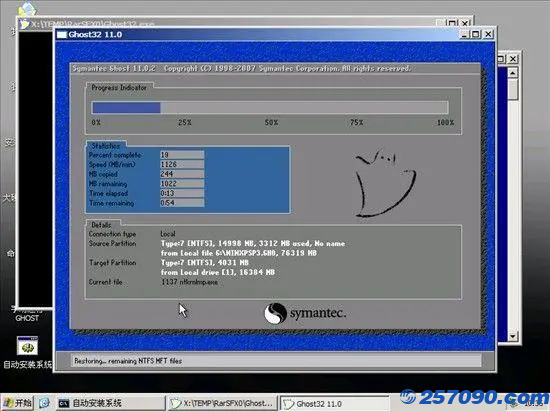Click the Ghost mascot drawing
Screen dimensions: 550x412
(385, 183)
